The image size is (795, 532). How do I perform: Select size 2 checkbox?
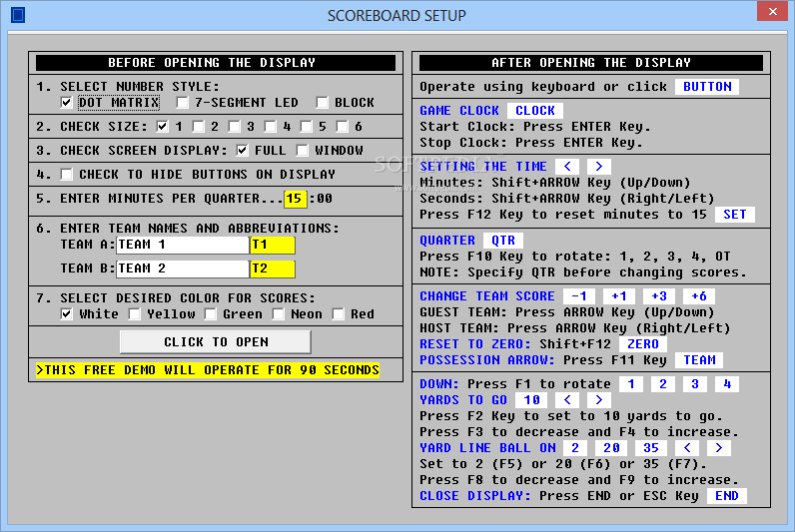[x=198, y=126]
